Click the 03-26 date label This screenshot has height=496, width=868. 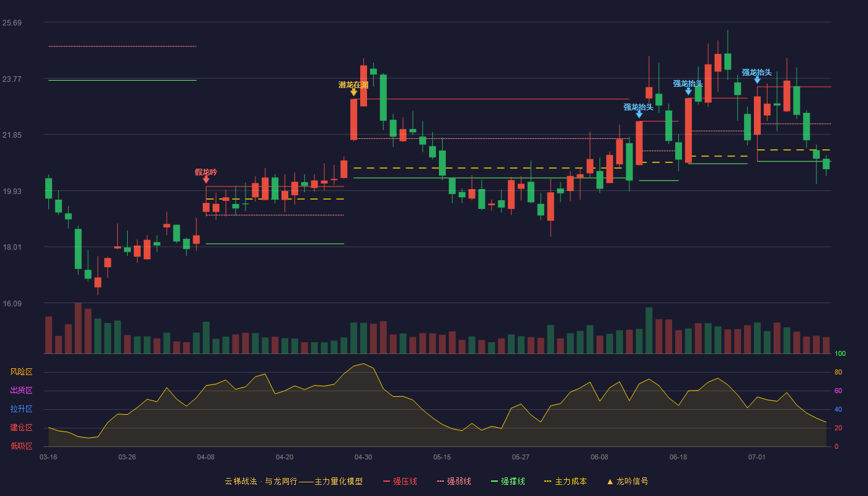[x=127, y=457]
